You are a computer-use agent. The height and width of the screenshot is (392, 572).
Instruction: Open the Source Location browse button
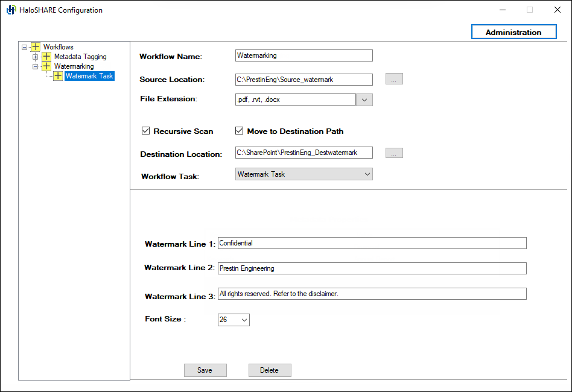click(393, 79)
